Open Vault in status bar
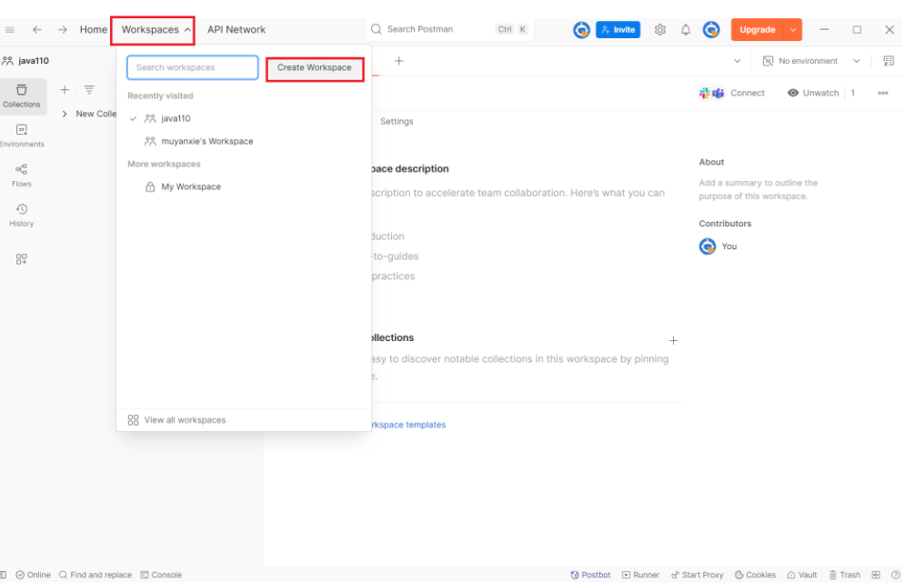 coord(802,575)
